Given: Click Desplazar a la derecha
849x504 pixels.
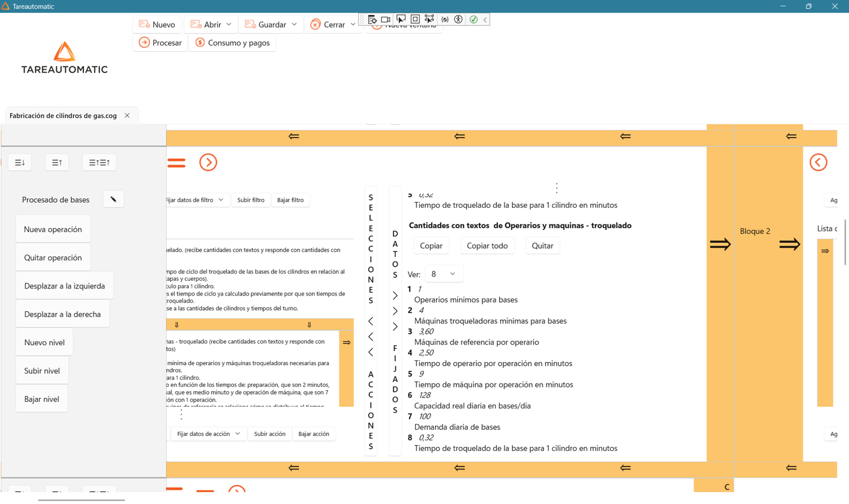Looking at the screenshot, I should click(62, 314).
